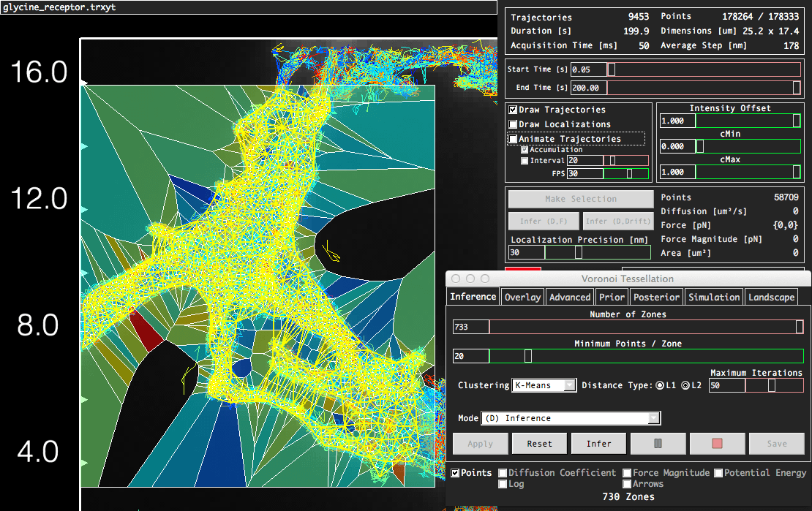Click the Maximum Iterations slider handle

pyautogui.click(x=771, y=385)
